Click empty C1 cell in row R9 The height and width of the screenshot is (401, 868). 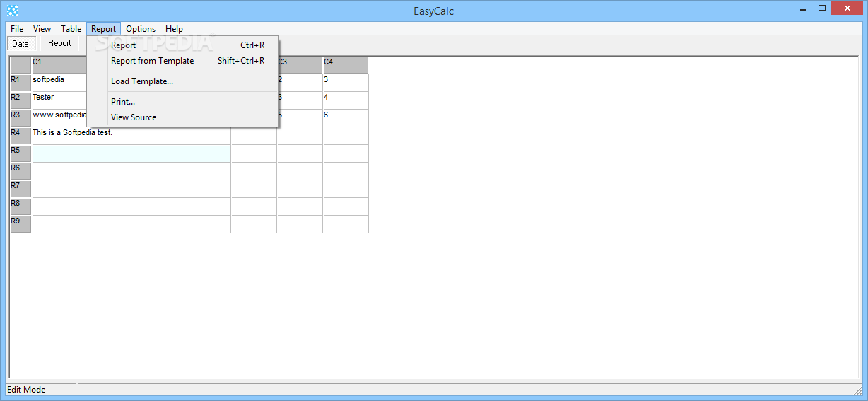(131, 224)
